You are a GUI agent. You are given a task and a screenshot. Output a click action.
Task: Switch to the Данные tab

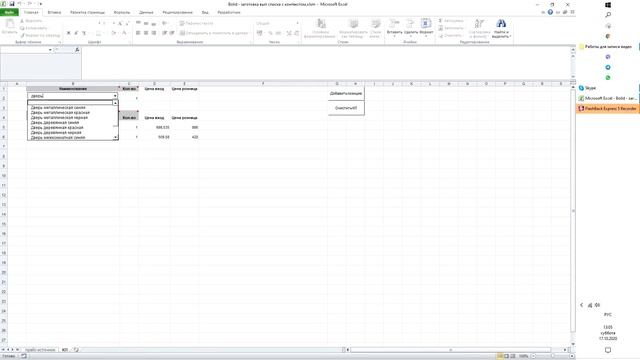[x=146, y=12]
